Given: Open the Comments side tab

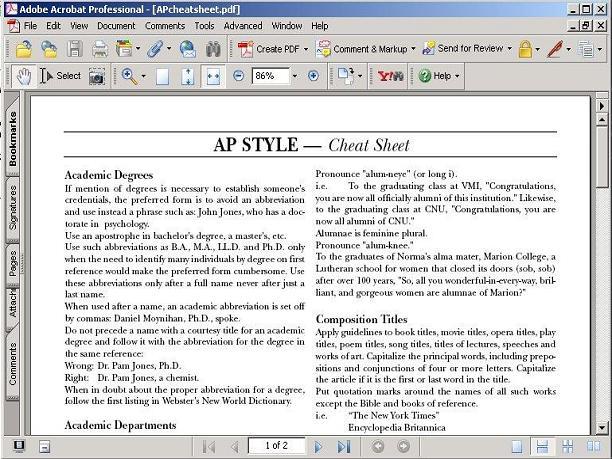Looking at the screenshot, I should pos(13,363).
